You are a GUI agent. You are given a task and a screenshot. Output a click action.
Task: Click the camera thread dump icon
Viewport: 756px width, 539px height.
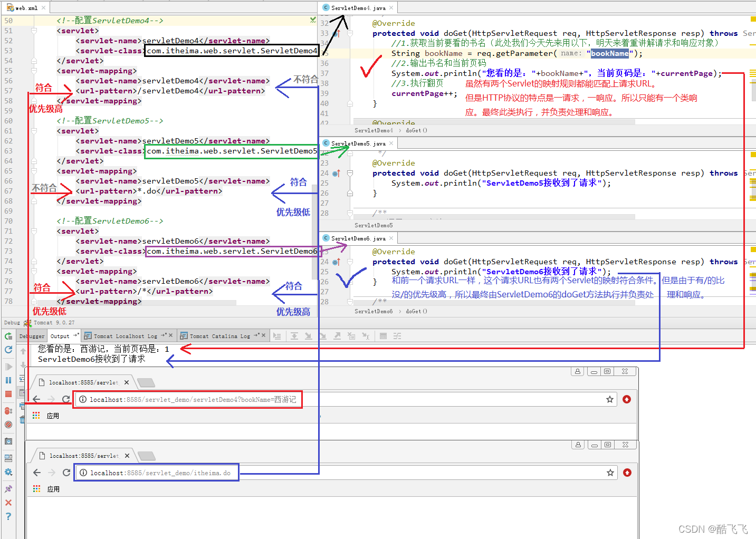[8, 441]
